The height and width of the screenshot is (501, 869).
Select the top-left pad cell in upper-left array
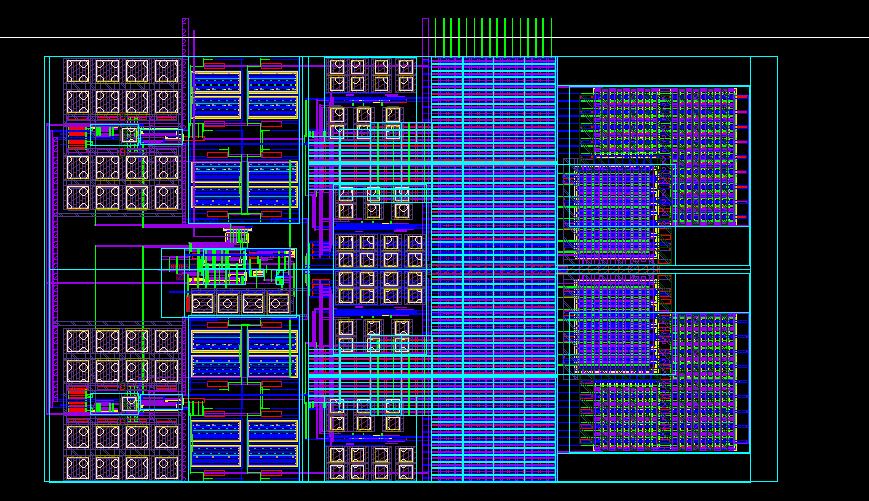[78, 71]
